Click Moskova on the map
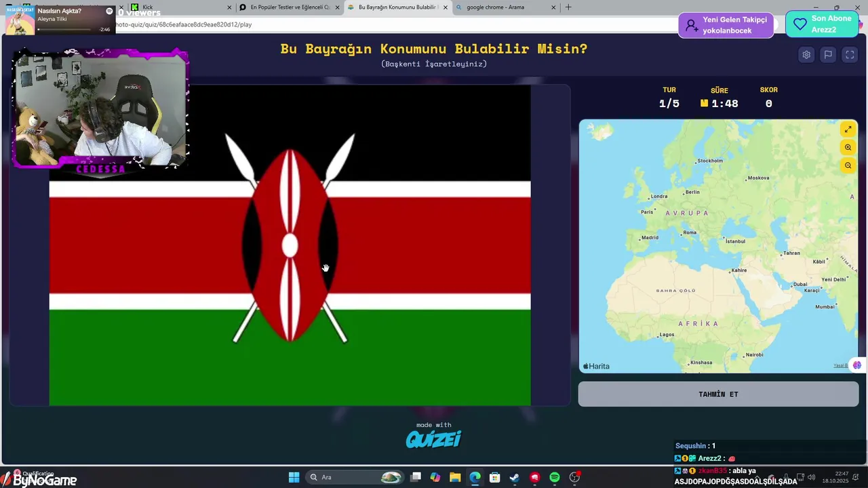The image size is (868, 488). (x=757, y=178)
